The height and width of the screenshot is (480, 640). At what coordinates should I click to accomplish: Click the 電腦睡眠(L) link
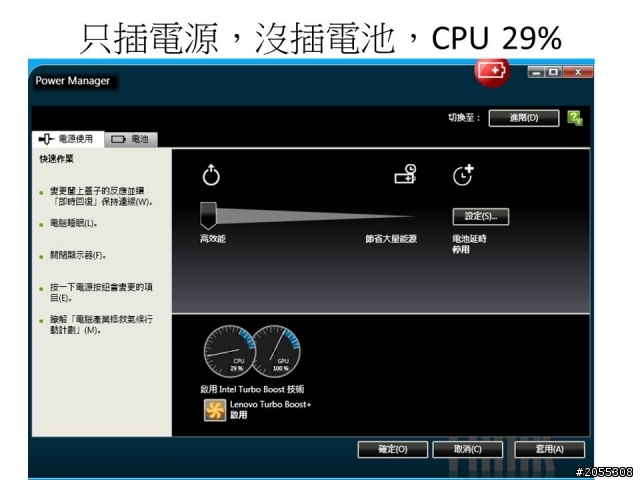pos(73,223)
